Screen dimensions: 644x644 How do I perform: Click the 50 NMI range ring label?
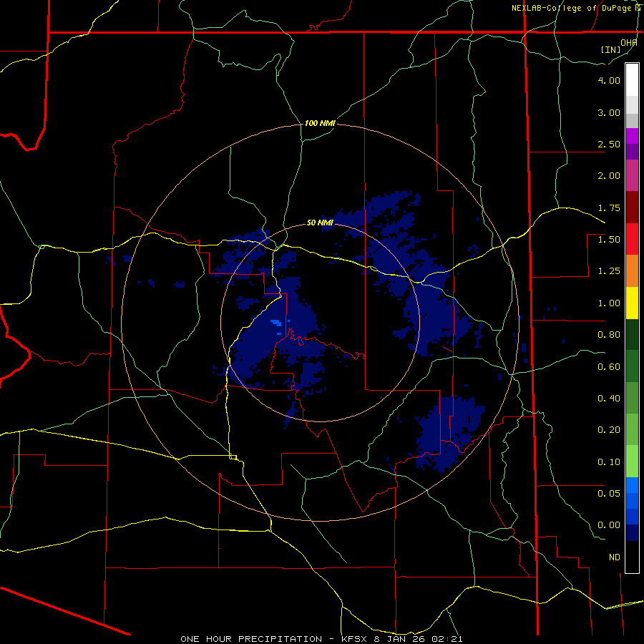point(320,223)
